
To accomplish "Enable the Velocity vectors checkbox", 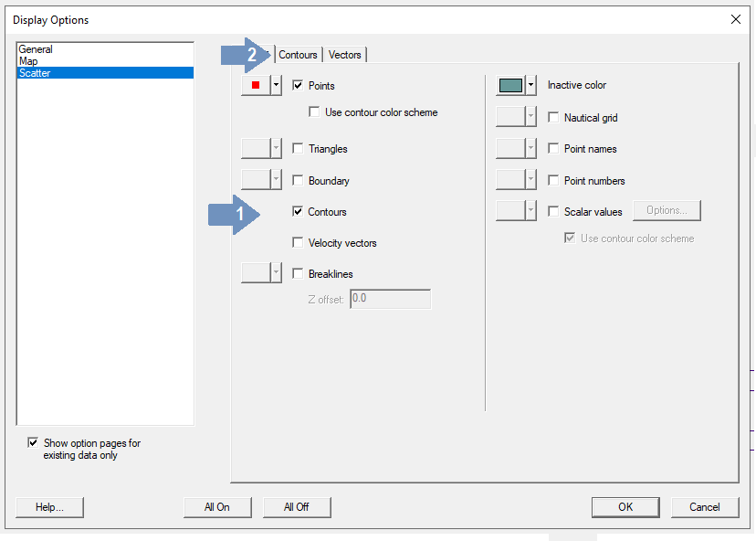I will pos(298,243).
